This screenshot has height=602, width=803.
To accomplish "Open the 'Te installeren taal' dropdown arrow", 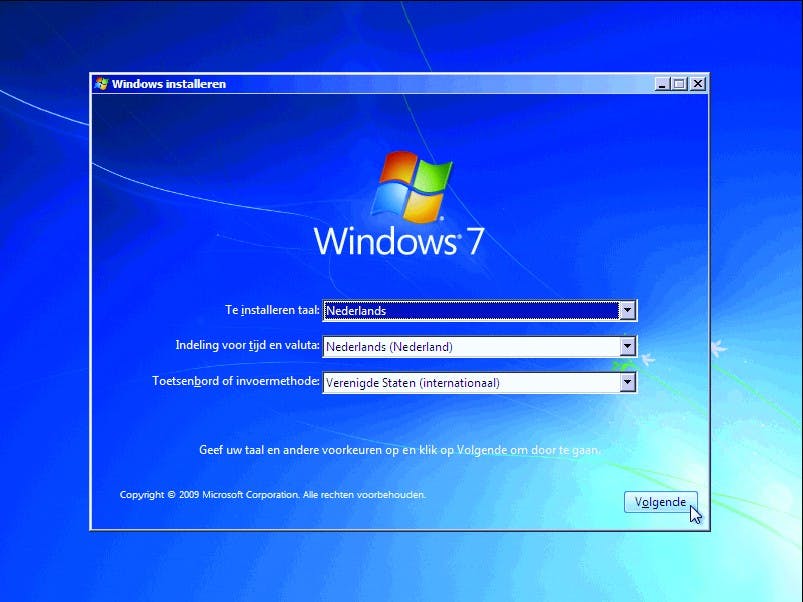I will [x=627, y=310].
